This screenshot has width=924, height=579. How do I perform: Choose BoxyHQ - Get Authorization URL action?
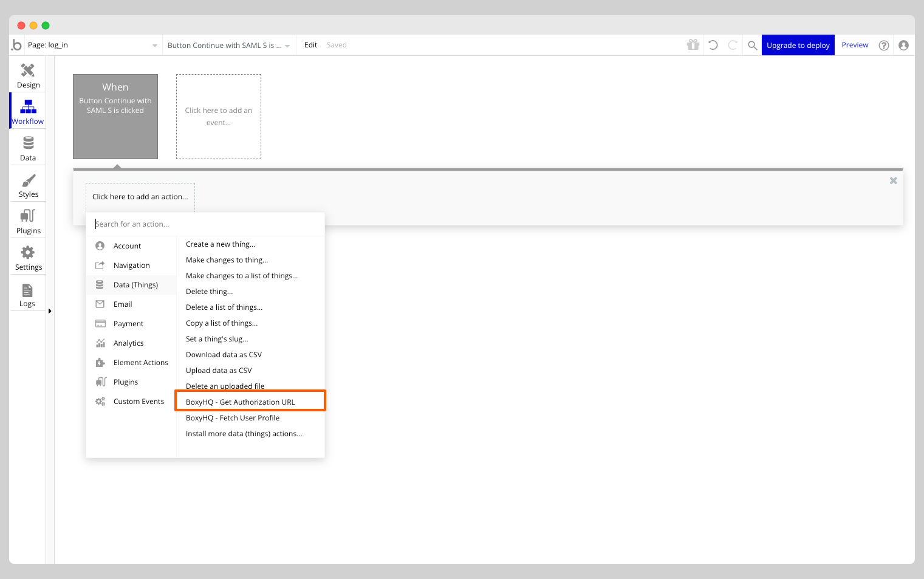(241, 402)
